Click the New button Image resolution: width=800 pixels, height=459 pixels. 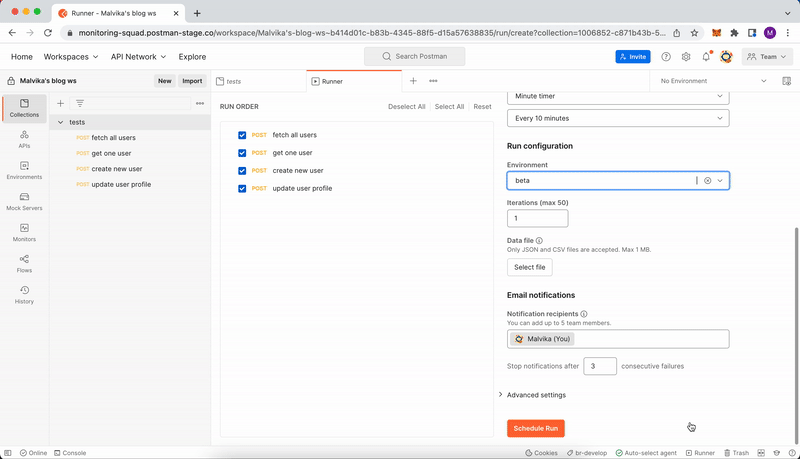pos(165,81)
